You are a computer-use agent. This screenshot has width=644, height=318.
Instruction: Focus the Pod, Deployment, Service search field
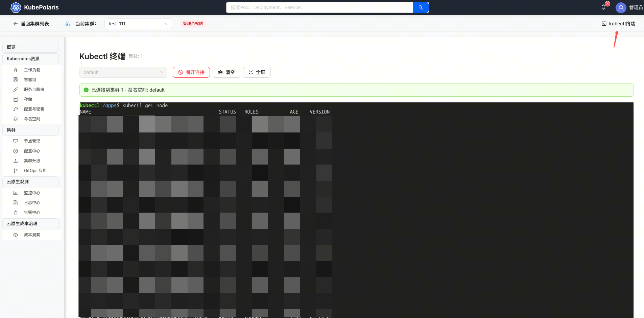coord(319,7)
